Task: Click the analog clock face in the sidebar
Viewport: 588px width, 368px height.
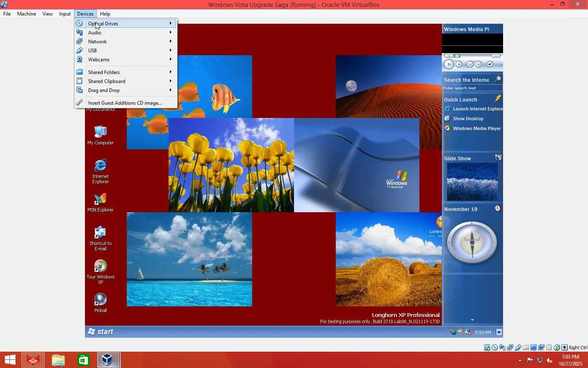Action: point(472,242)
